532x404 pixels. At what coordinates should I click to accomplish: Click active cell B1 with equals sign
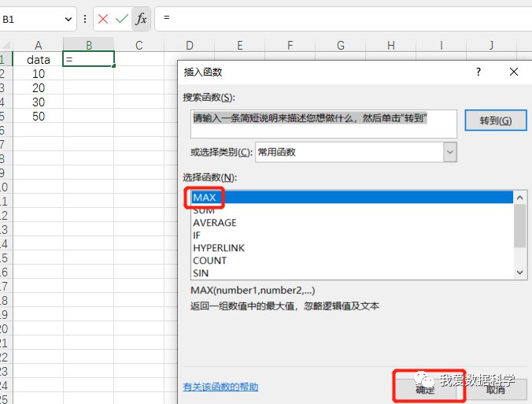[x=89, y=59]
